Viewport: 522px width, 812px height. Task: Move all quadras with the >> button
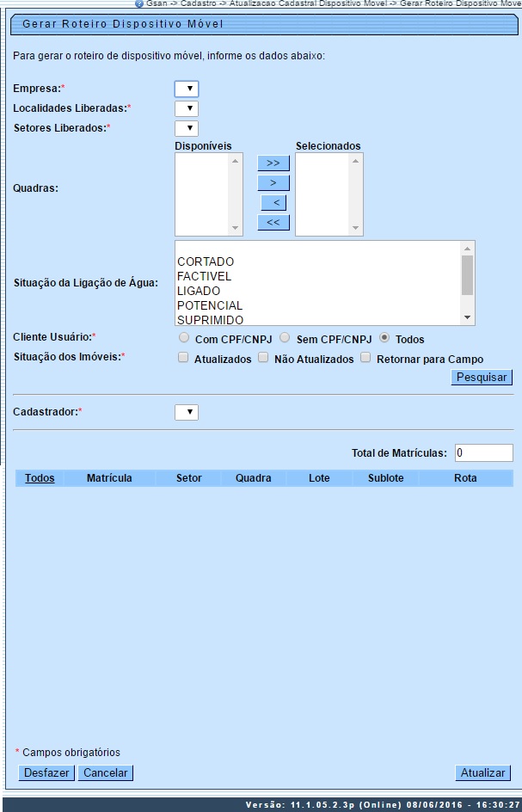tap(273, 163)
